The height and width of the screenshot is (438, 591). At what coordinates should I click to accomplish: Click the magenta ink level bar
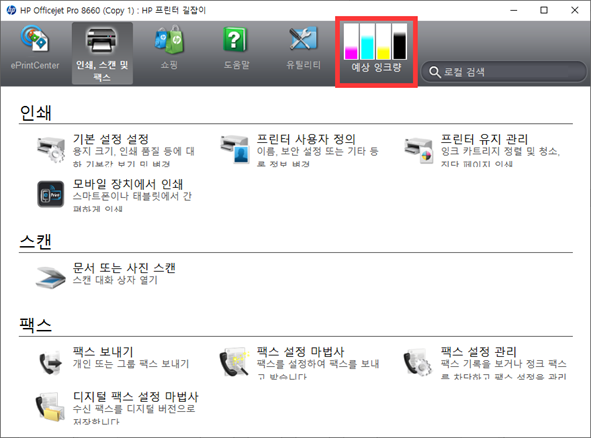pos(351,41)
